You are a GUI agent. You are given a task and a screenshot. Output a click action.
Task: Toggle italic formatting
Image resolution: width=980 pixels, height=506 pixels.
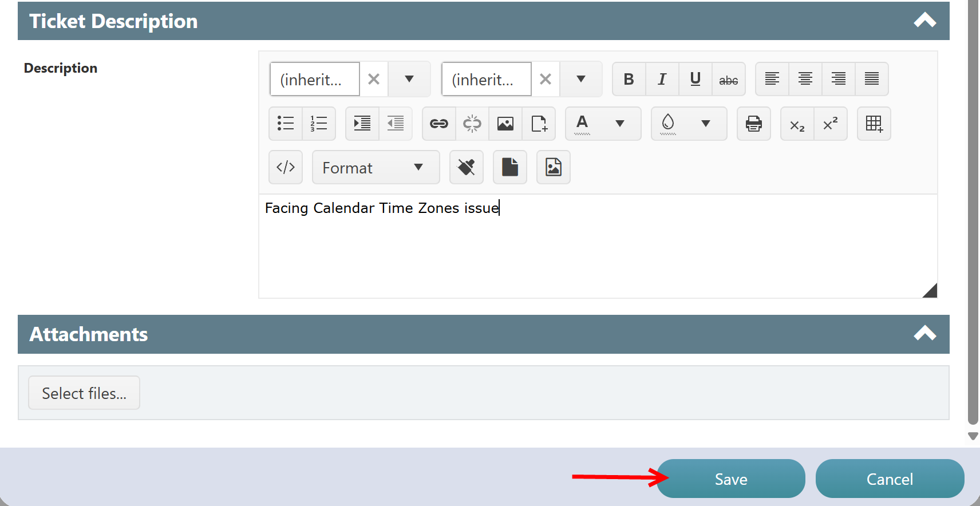[662, 79]
